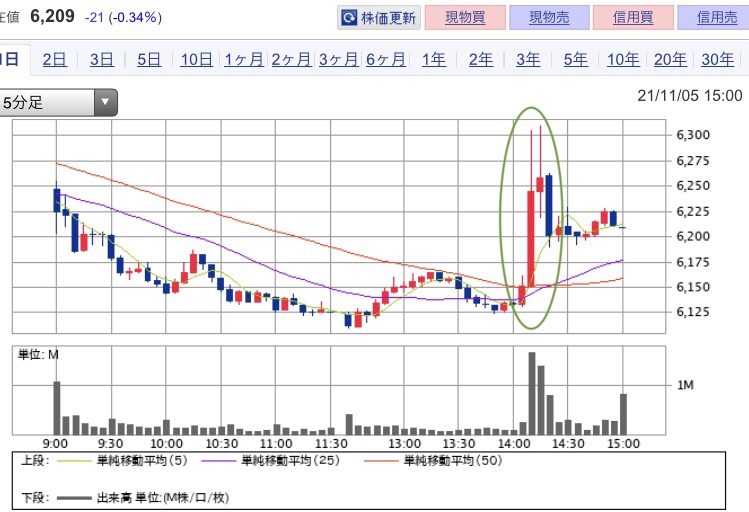The image size is (749, 512).
Task: Click the 13:00 time axis label
Action: tap(404, 444)
